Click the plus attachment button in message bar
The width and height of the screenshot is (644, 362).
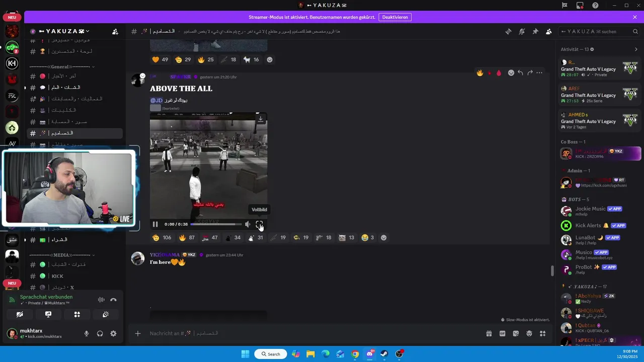(x=138, y=333)
